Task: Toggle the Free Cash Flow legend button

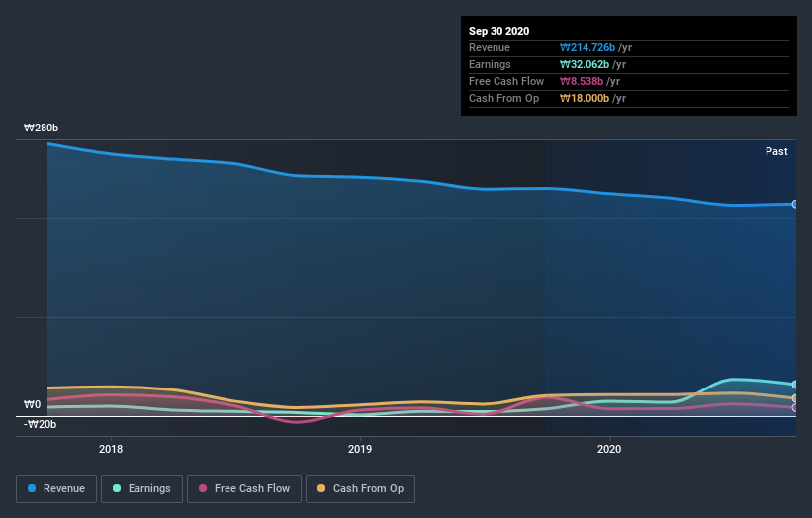Action: tap(244, 489)
